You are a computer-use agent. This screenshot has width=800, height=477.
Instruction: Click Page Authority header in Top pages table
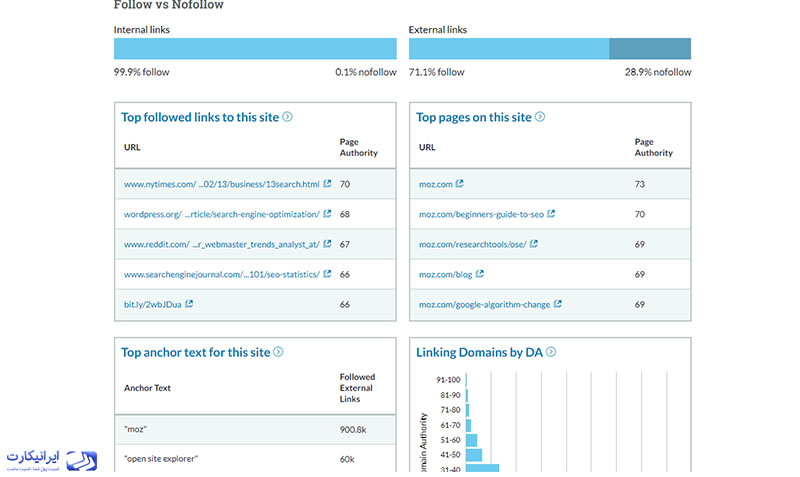click(x=654, y=147)
